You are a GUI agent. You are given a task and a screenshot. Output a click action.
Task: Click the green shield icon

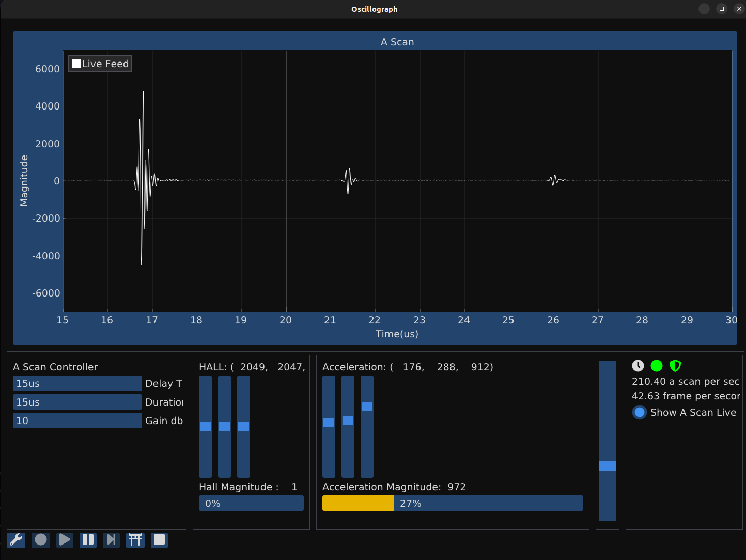tap(675, 366)
